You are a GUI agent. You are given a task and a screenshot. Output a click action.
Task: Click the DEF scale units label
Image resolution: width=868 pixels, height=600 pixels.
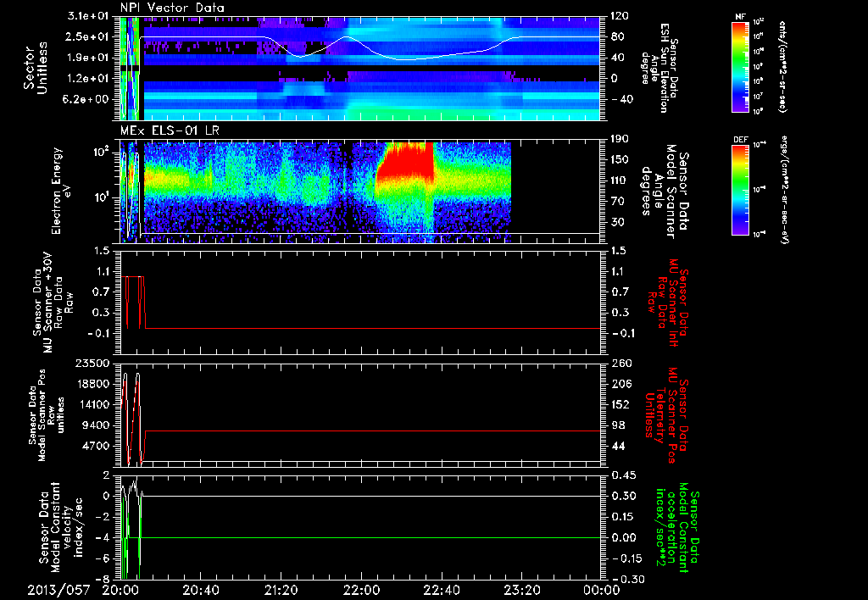tap(783, 190)
